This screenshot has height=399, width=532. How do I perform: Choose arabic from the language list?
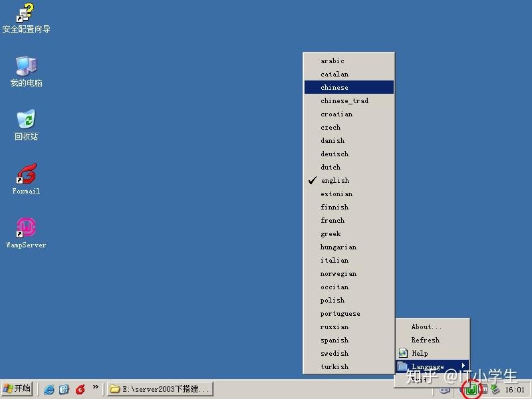(x=348, y=61)
